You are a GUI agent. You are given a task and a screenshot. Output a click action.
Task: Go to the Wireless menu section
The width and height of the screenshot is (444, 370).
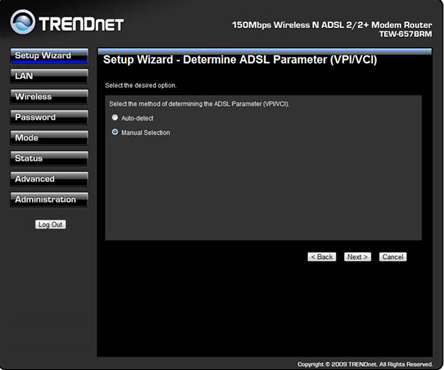pos(49,97)
